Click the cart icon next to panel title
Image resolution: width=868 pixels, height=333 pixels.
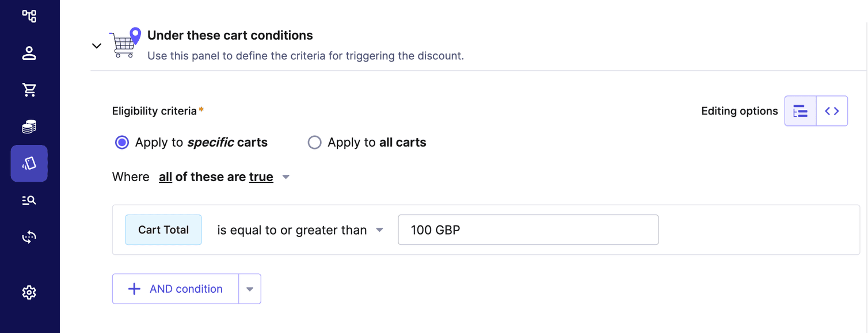coord(125,44)
